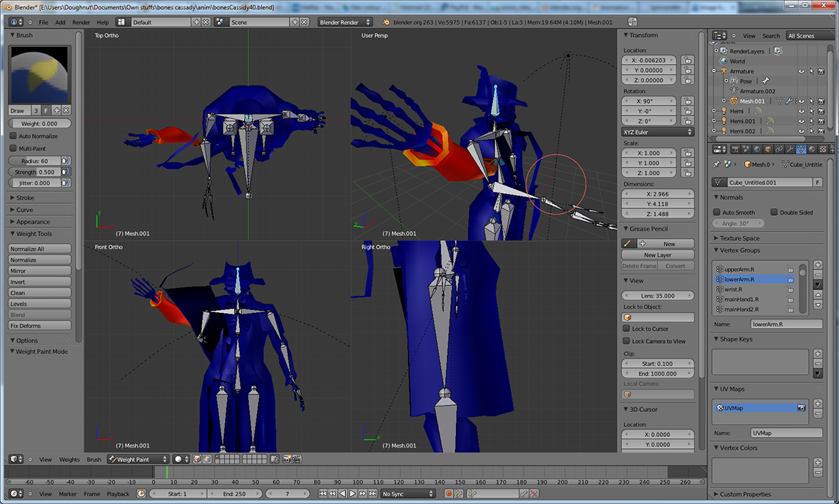Toggle the Armature visibility eye in the outliner
The width and height of the screenshot is (839, 504).
802,71
